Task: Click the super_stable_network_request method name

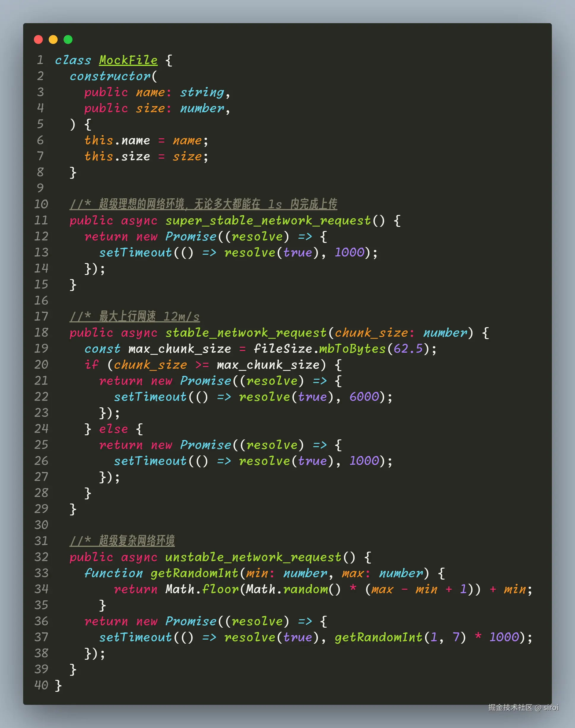Action: [x=268, y=221]
